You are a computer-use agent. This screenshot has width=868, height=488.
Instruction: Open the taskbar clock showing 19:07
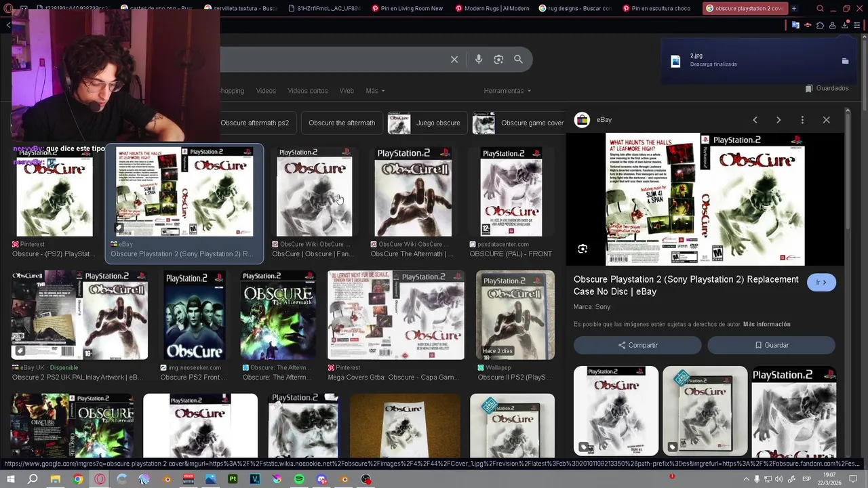click(830, 479)
